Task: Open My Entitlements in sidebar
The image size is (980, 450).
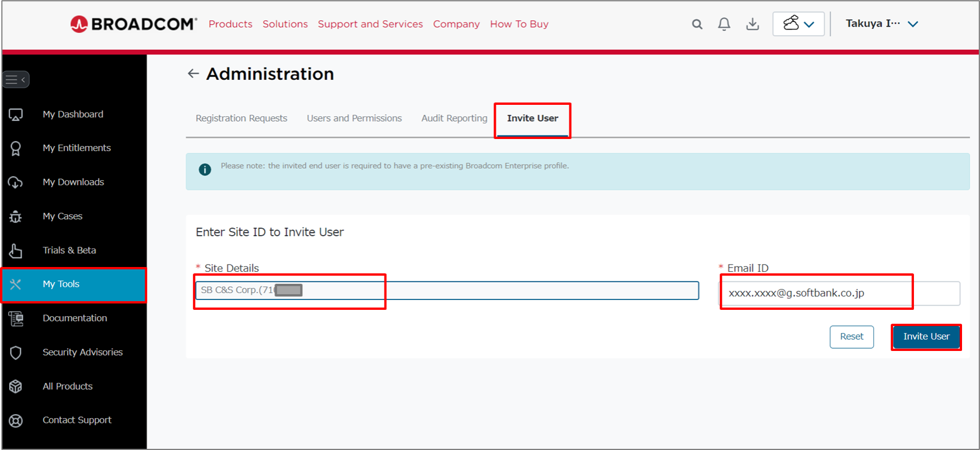Action: point(76,148)
